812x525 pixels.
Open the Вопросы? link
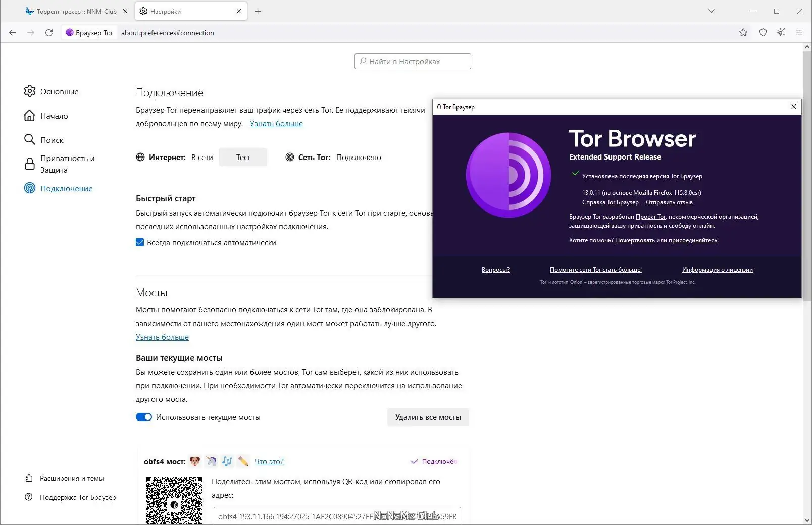495,270
